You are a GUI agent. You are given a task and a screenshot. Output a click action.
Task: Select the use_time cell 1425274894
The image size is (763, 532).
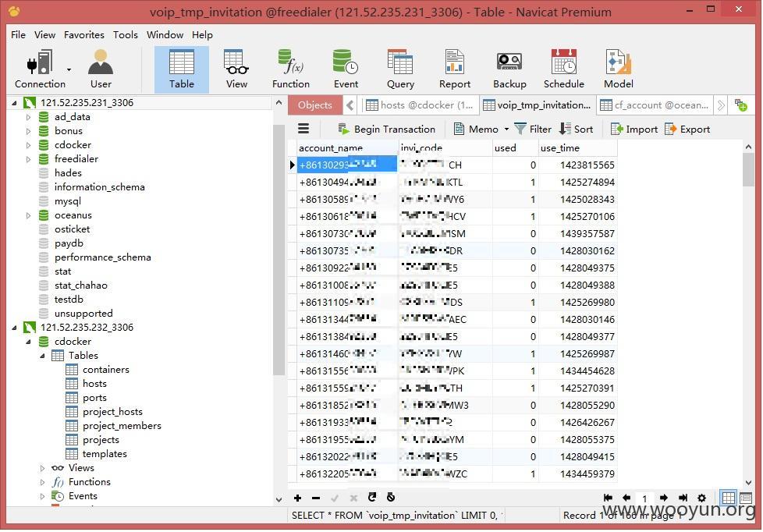577,182
